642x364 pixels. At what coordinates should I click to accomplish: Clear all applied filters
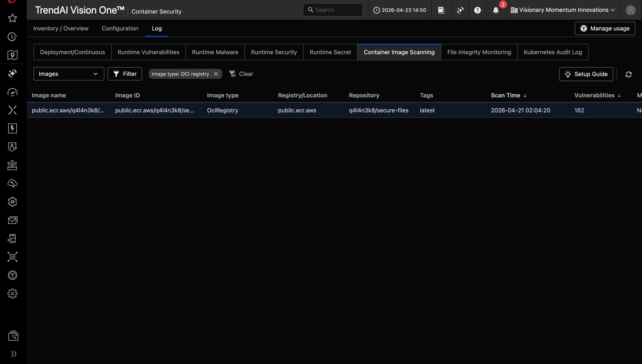point(241,74)
